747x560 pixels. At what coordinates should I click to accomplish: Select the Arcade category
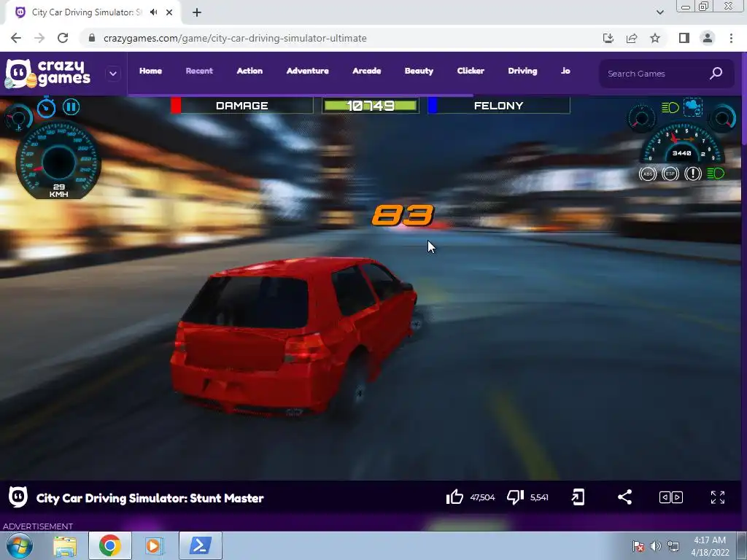point(366,71)
